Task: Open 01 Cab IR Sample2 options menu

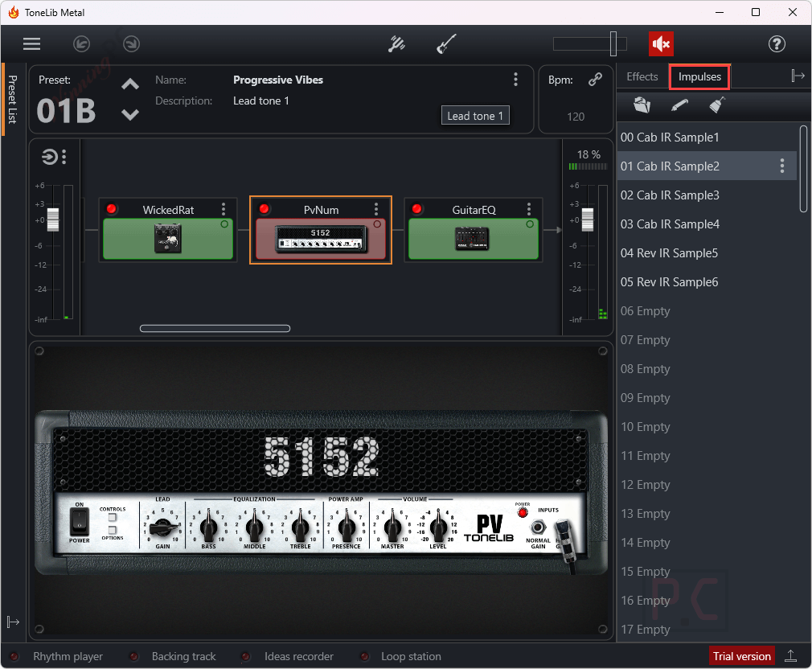Action: click(x=782, y=166)
